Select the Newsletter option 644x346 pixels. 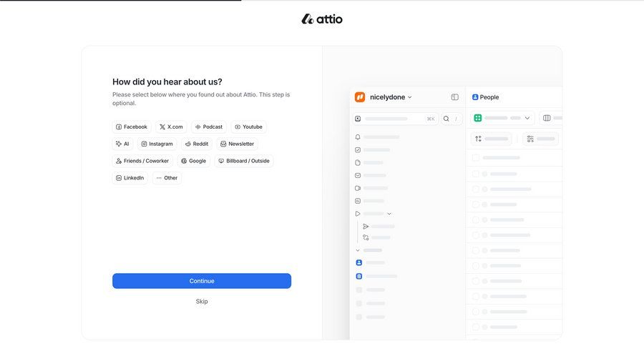(x=238, y=144)
